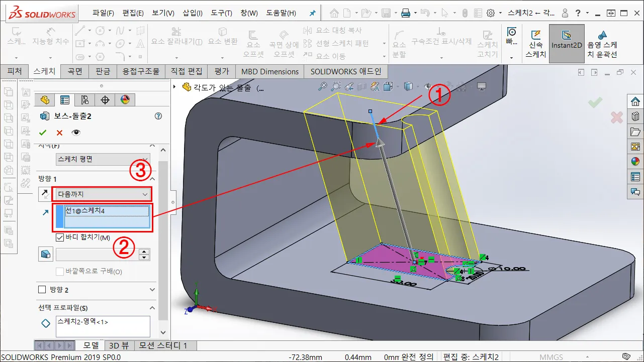Image resolution: width=644 pixels, height=362 pixels.
Task: Open the Design Library task pane icon
Action: click(635, 116)
